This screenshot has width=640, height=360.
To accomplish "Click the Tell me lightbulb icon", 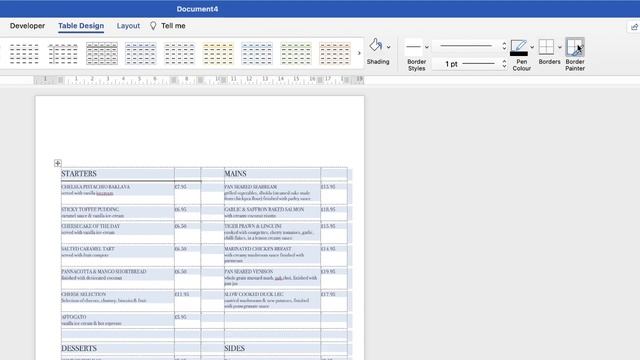I will point(153,26).
